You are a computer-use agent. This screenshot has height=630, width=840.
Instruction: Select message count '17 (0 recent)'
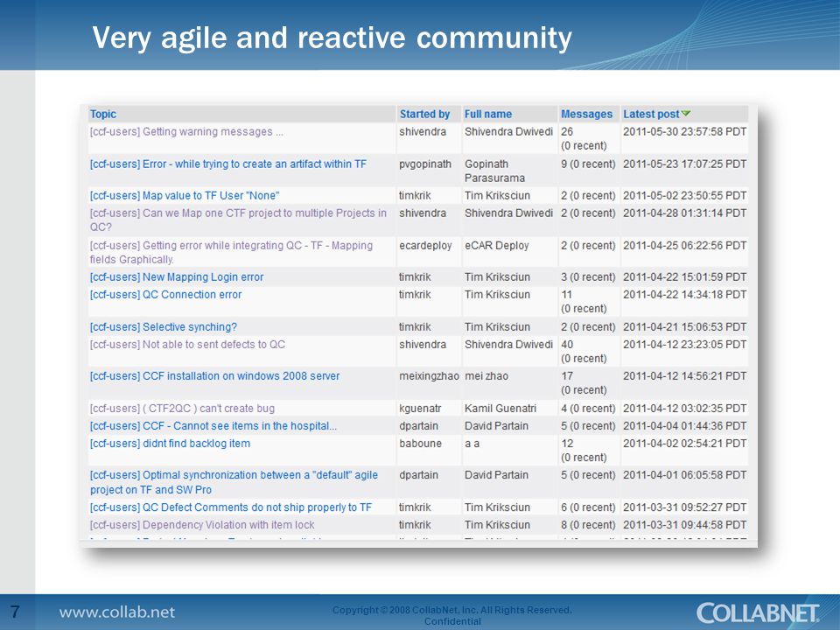point(584,383)
